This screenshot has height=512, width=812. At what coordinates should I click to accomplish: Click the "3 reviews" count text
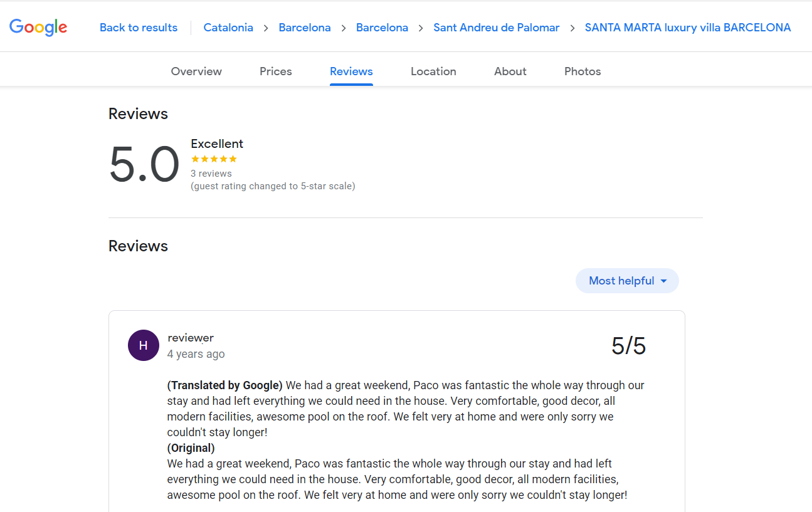click(211, 174)
